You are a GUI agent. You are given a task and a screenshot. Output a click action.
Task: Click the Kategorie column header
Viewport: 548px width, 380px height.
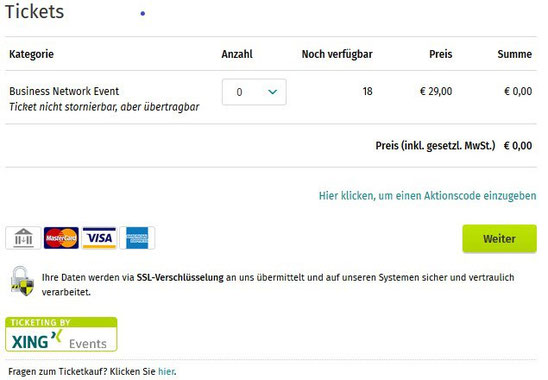click(31, 54)
